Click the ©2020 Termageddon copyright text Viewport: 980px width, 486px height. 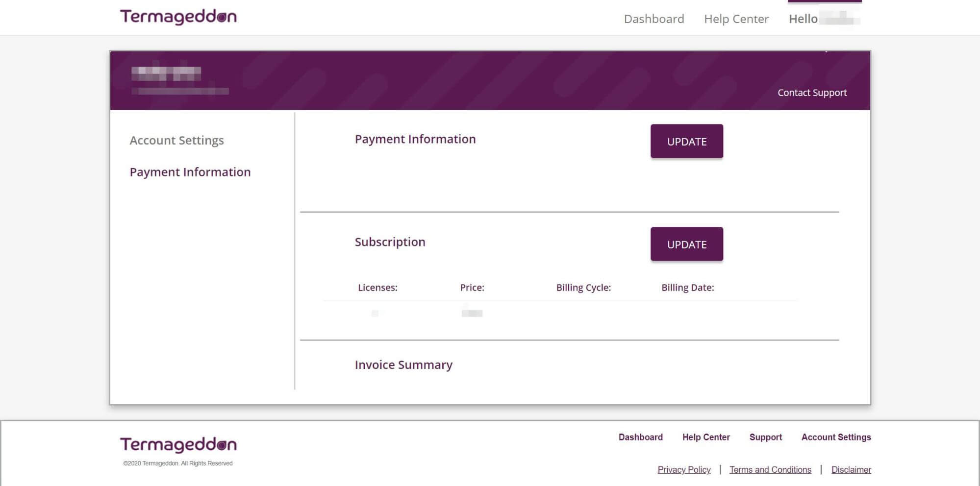coord(178,463)
